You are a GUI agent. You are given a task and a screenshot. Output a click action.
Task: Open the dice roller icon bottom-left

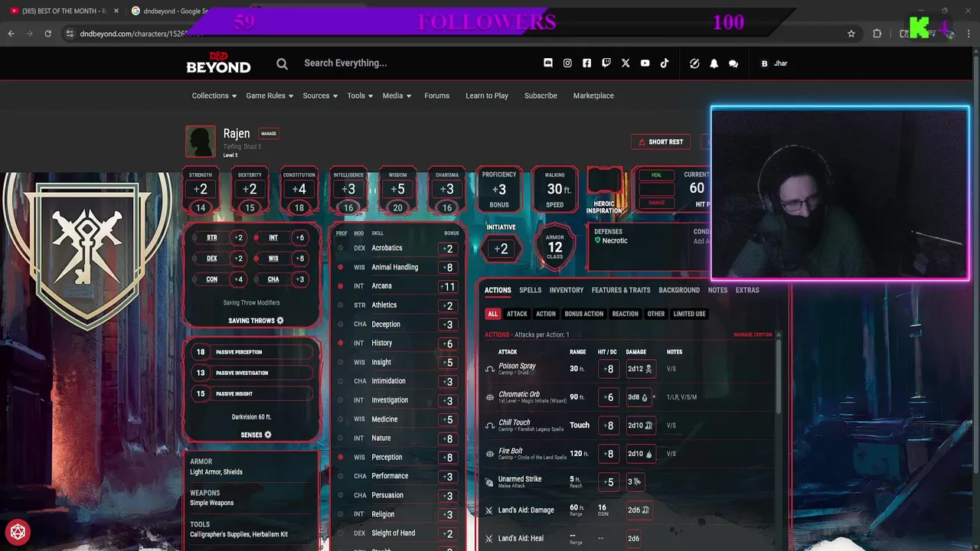point(18,532)
